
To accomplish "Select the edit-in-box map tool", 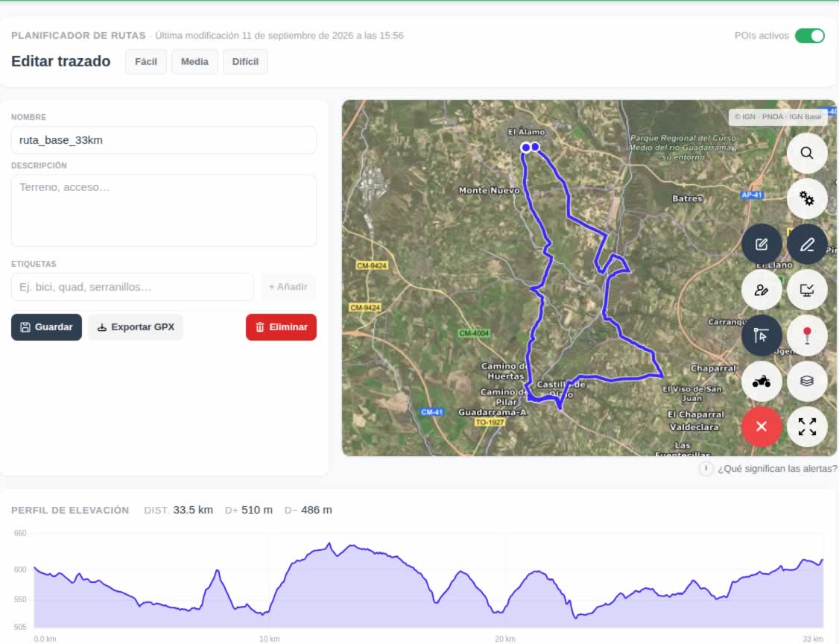I will click(x=761, y=244).
